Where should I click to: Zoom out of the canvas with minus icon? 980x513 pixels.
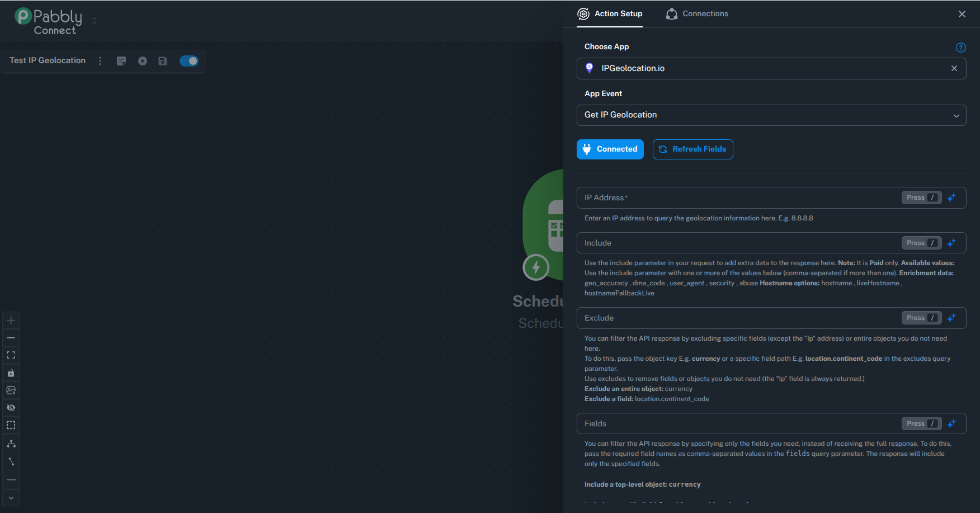pyautogui.click(x=11, y=338)
